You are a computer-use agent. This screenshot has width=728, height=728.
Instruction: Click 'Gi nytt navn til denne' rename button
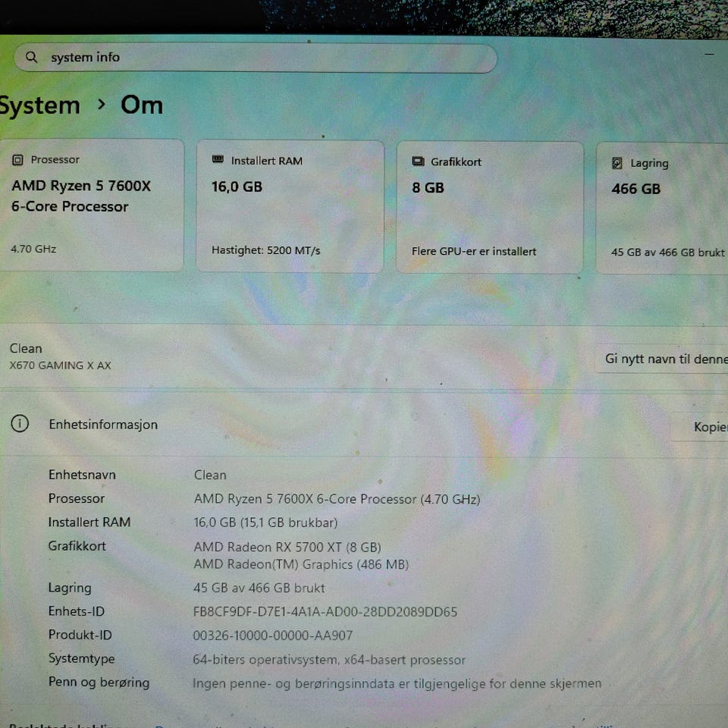coord(661,359)
